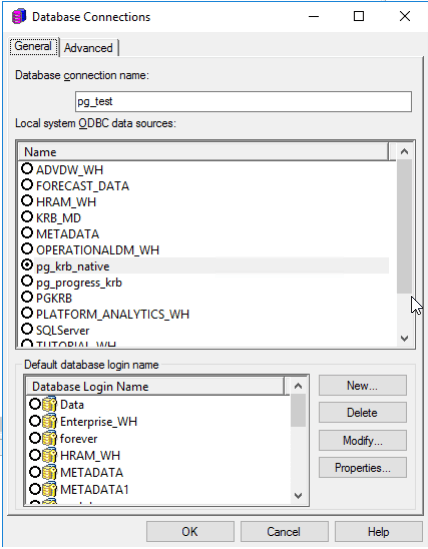Switch to the Advanced tab
Image resolution: width=428 pixels, height=549 pixels.
coord(88,48)
